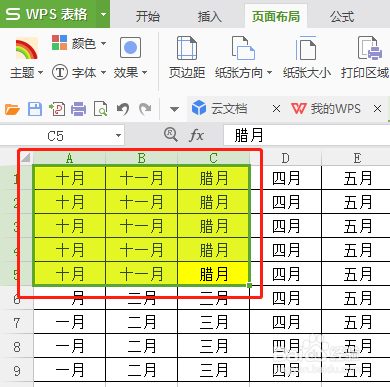Export to PDF using the toolbar icon
Screen dimensions: 390x387
(x=57, y=109)
